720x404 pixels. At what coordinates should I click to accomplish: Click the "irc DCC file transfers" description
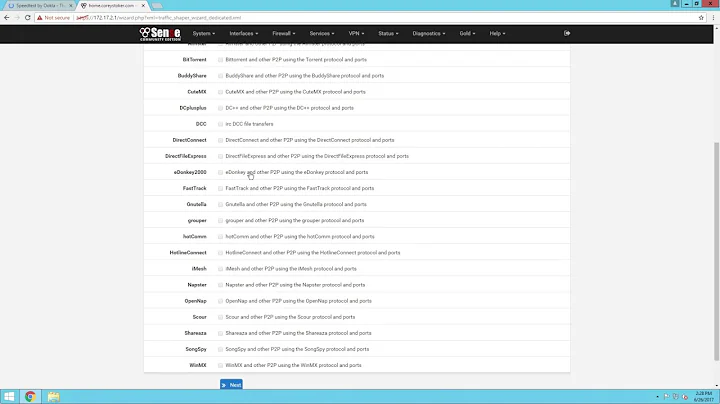click(249, 124)
